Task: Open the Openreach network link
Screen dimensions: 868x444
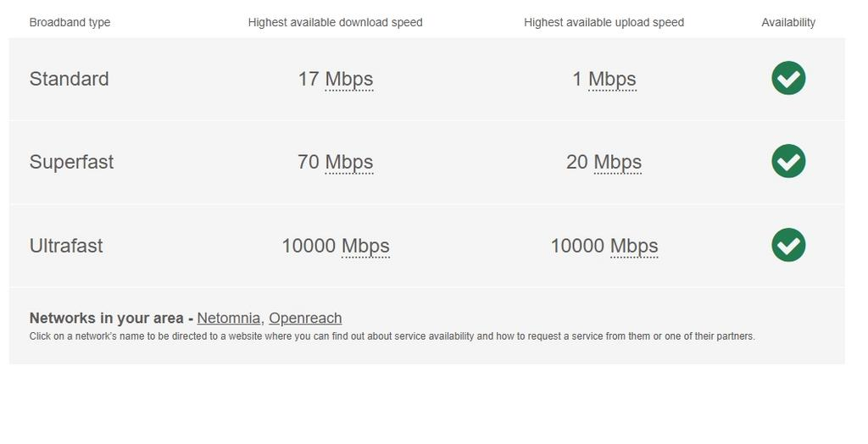Action: coord(305,319)
